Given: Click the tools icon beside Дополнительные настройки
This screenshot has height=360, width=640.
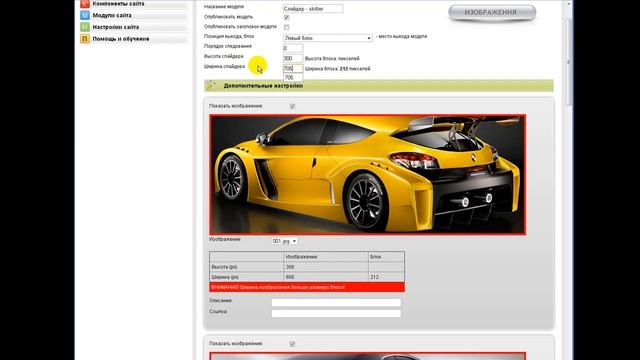Looking at the screenshot, I should tap(211, 86).
